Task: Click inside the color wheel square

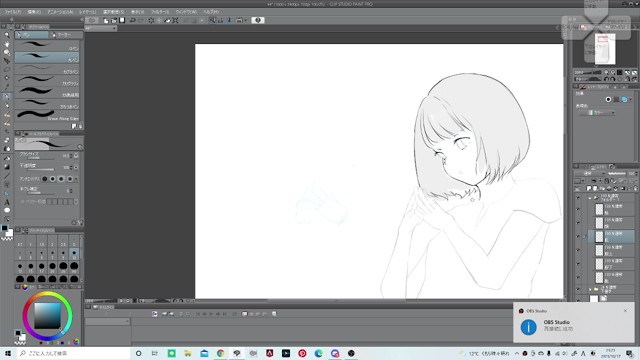Action: click(47, 316)
